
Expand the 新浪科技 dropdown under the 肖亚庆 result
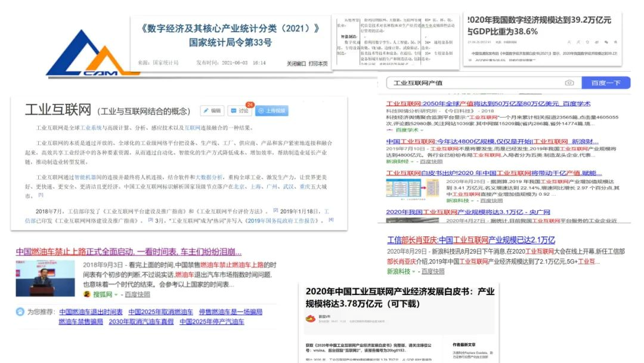(x=413, y=271)
